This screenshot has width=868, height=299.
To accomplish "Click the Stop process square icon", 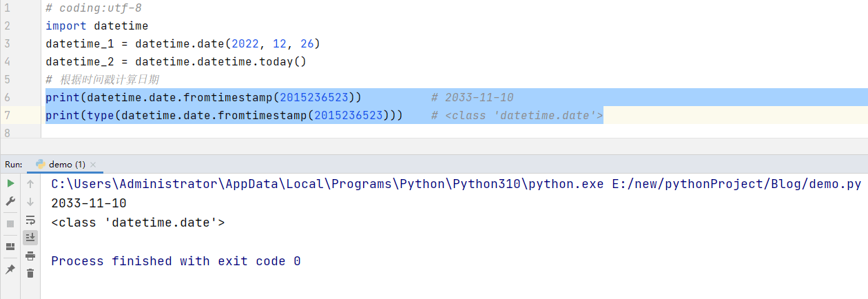I will pos(10,224).
